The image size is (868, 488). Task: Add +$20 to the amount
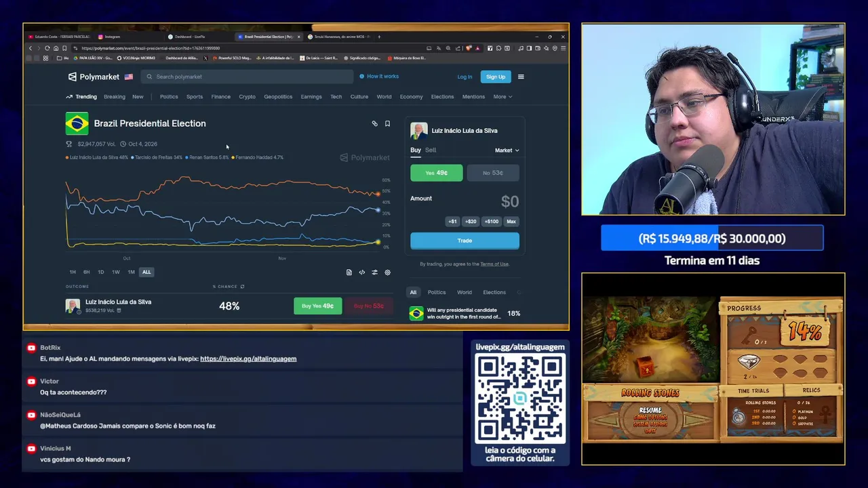(x=471, y=222)
